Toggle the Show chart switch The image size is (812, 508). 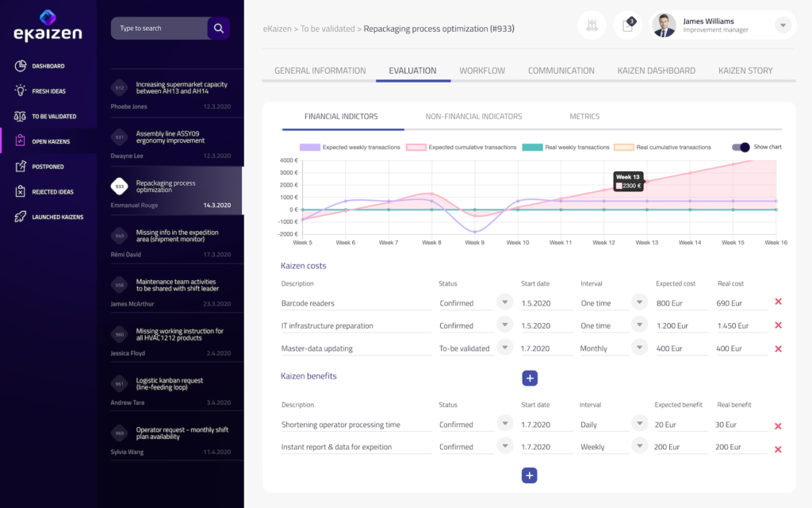739,147
